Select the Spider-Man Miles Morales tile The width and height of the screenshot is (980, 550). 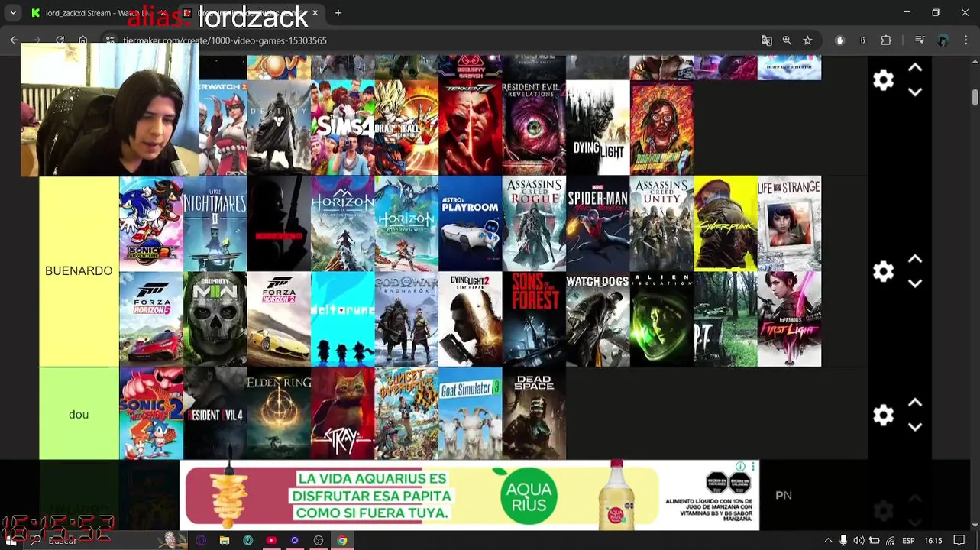[x=597, y=224]
